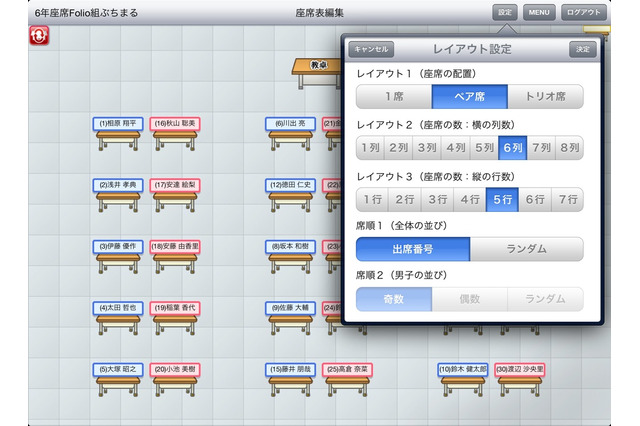Screen dimensions: 640x426
Task: Set rows to 7行
Action: point(568,200)
